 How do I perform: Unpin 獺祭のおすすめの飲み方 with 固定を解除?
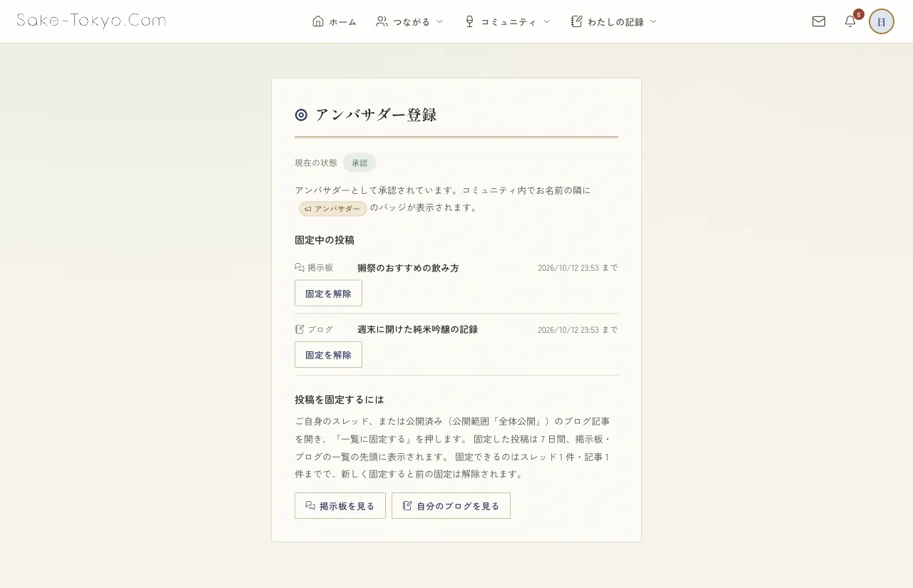pos(328,293)
